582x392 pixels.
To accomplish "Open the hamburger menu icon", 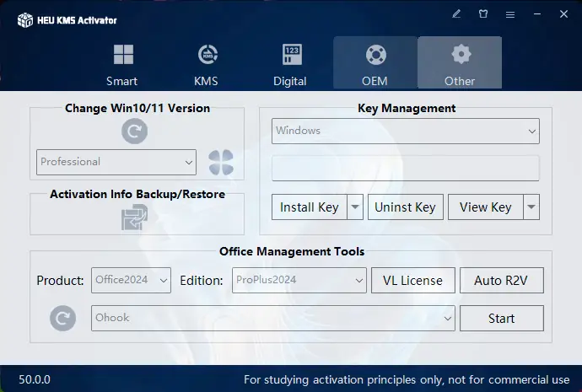I will tap(510, 14).
